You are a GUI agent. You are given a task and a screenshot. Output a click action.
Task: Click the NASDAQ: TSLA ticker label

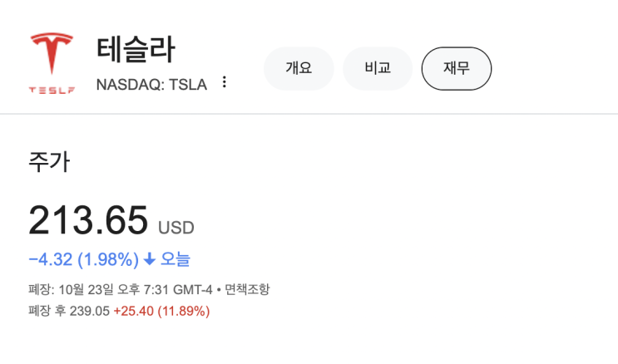[x=151, y=84]
